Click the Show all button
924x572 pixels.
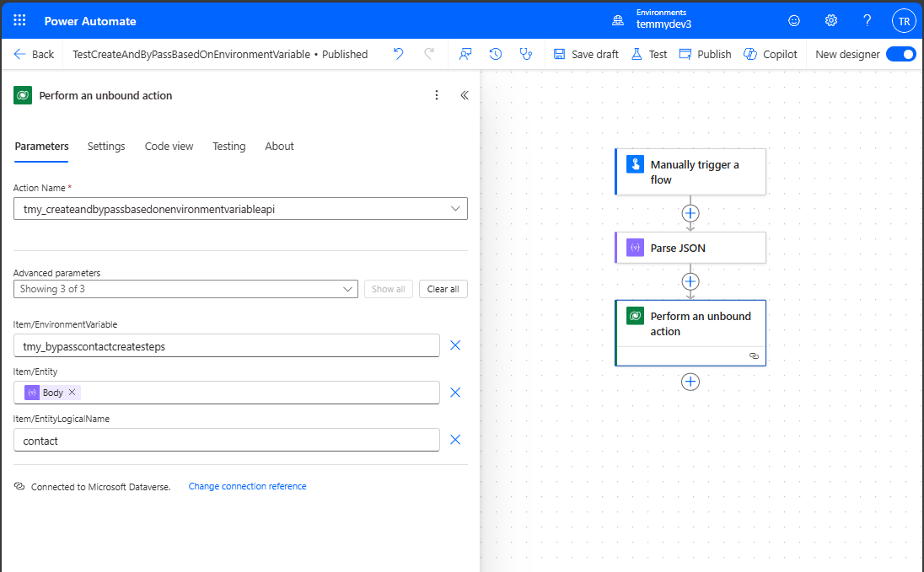tap(389, 289)
